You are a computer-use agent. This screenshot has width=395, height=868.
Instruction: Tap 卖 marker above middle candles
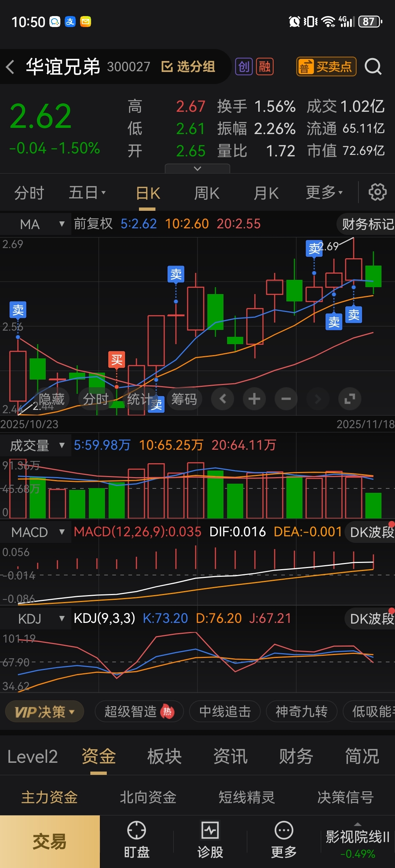click(x=176, y=274)
